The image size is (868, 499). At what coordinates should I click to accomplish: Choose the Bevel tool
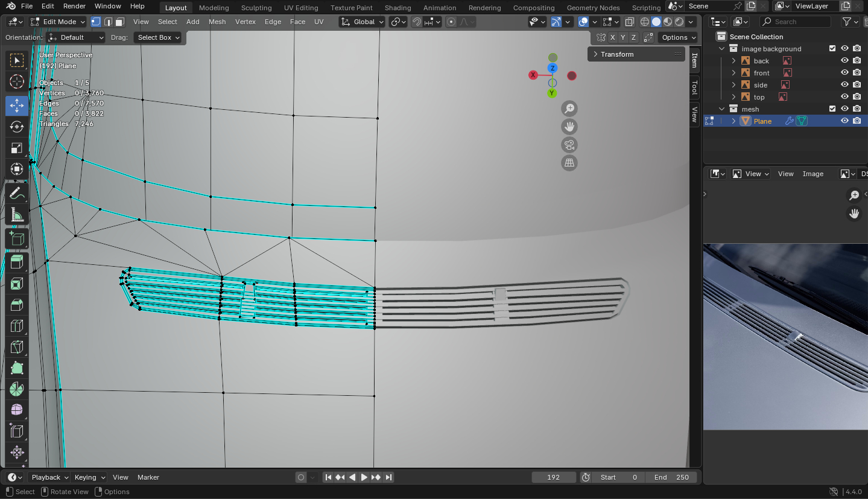point(17,305)
